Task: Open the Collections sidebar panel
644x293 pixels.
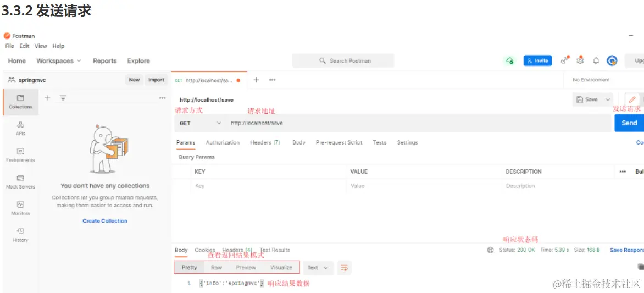Action: 20,102
